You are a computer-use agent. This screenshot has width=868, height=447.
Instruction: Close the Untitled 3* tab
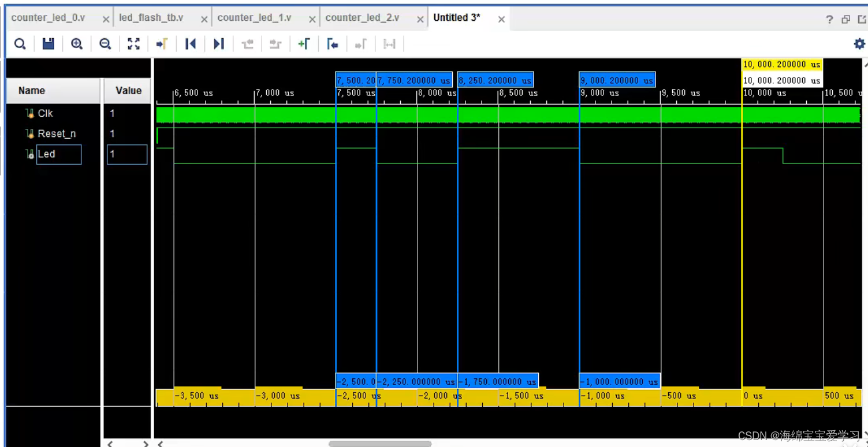pos(501,19)
